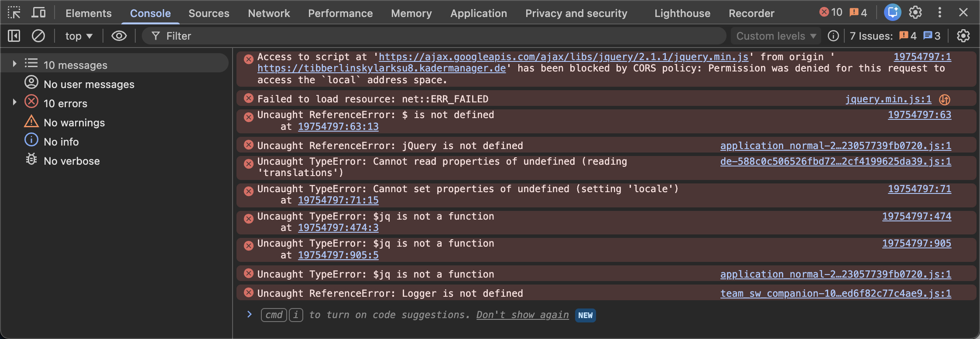This screenshot has height=339, width=980.
Task: Open DevTools main settings gear
Action: (x=915, y=13)
